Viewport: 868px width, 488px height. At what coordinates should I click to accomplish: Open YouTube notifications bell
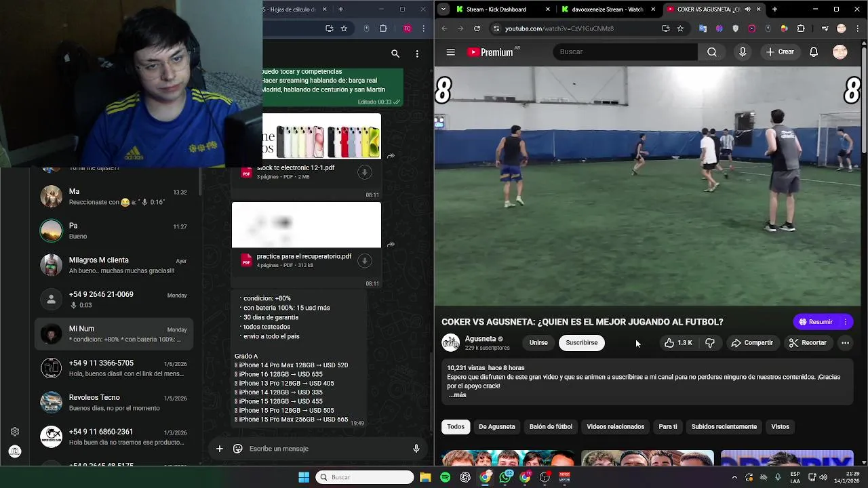[814, 52]
